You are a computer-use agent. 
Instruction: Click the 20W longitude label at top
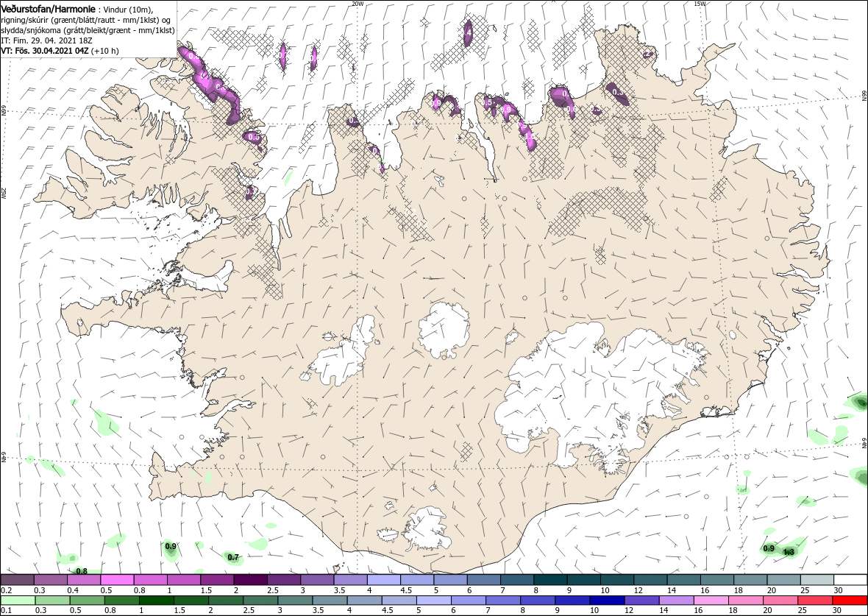coord(357,4)
